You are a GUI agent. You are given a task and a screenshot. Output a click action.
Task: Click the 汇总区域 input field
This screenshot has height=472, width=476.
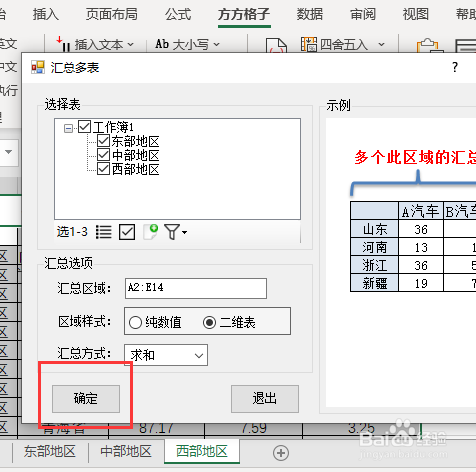coord(196,288)
